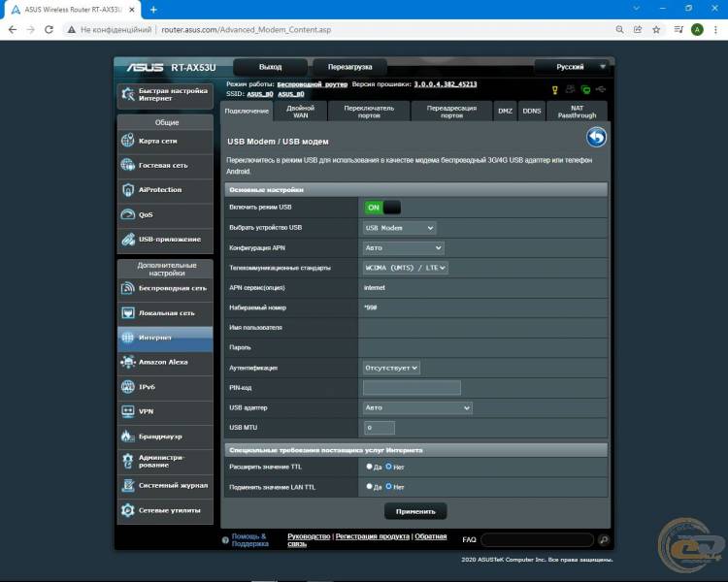This screenshot has height=582, width=728.
Task: Open the Chrome three-dot menu
Action: click(x=715, y=30)
